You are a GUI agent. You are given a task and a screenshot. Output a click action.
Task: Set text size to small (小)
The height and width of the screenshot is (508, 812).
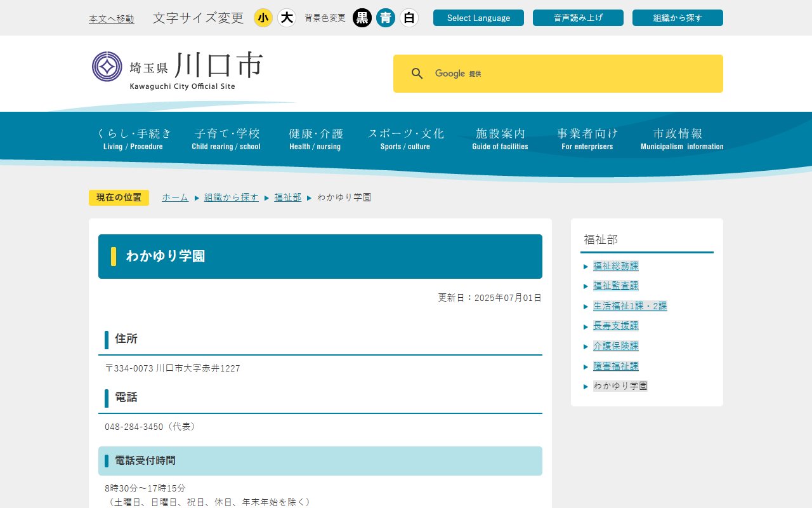click(x=263, y=18)
